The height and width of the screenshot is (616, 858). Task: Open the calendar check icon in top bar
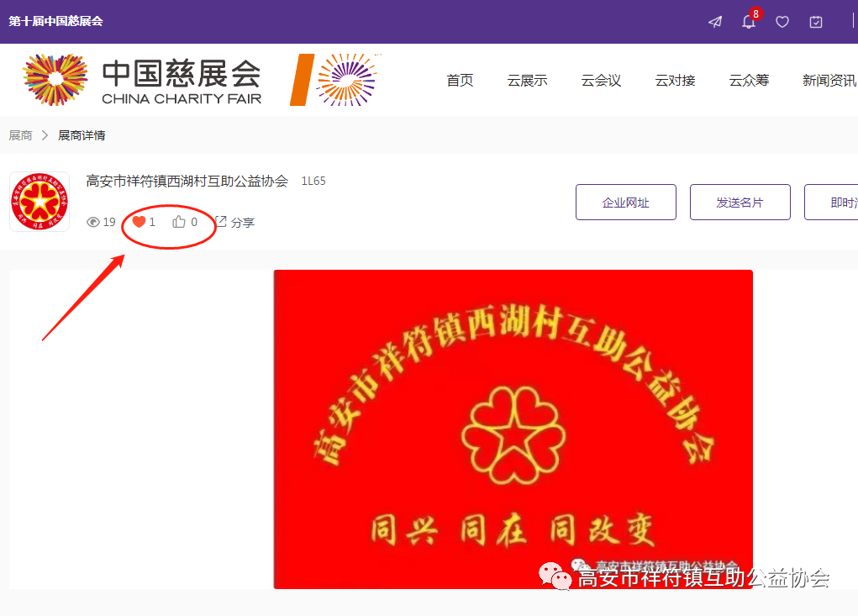(816, 22)
